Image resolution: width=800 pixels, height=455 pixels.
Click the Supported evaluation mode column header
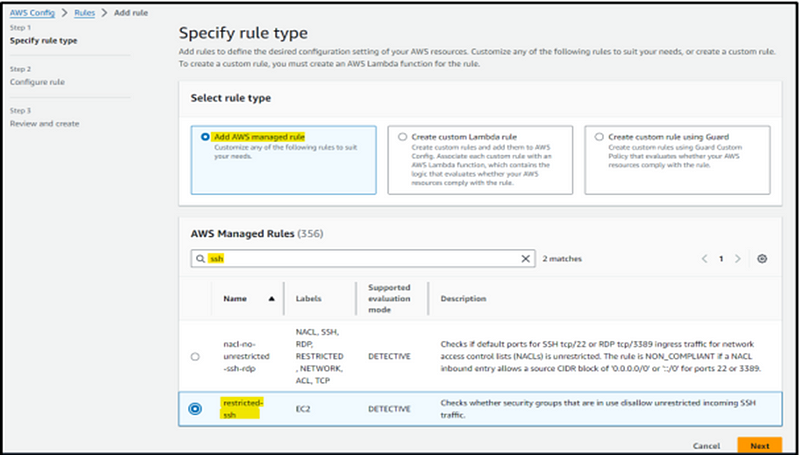coord(389,298)
